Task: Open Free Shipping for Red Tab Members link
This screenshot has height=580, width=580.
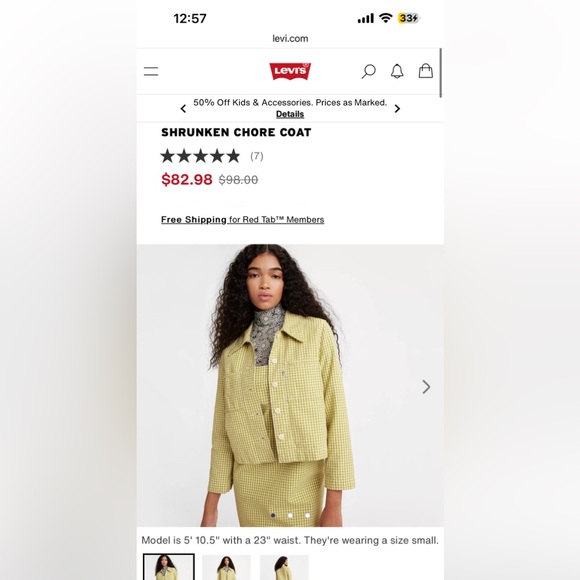Action: pos(243,220)
